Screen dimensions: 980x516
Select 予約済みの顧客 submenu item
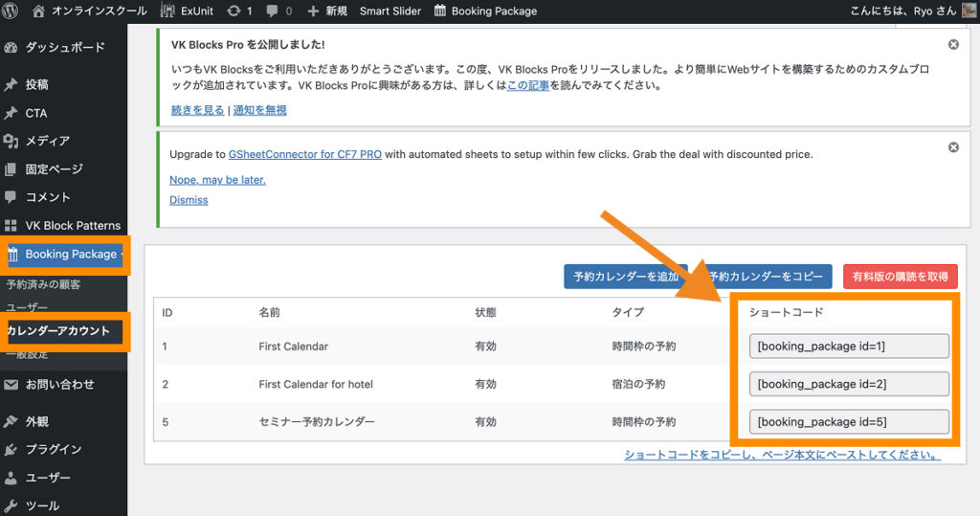(43, 284)
